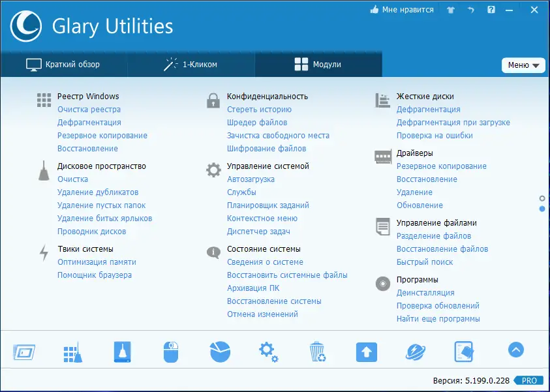This screenshot has height=392, width=550.
Task: Open 'Очистка реестра' link
Action: tap(89, 110)
